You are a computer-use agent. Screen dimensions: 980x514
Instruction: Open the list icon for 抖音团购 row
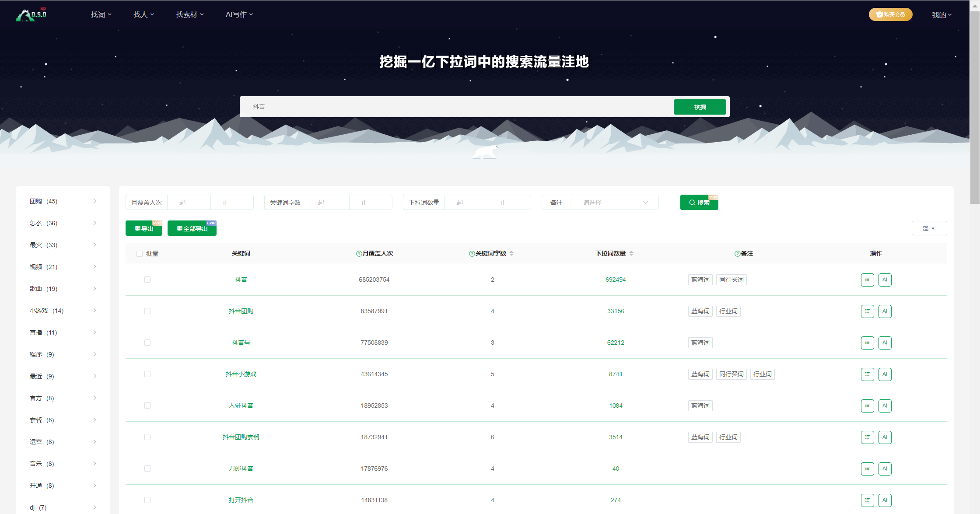coord(867,311)
